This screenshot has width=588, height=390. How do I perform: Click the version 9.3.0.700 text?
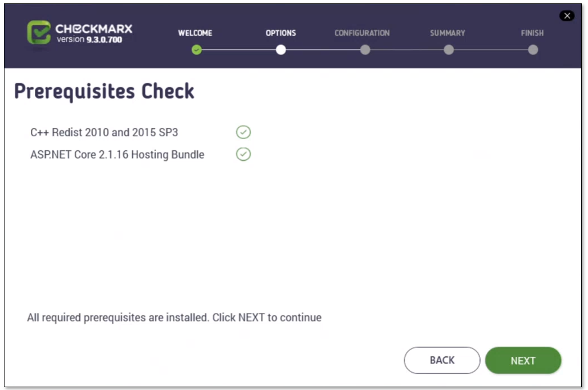click(x=89, y=40)
